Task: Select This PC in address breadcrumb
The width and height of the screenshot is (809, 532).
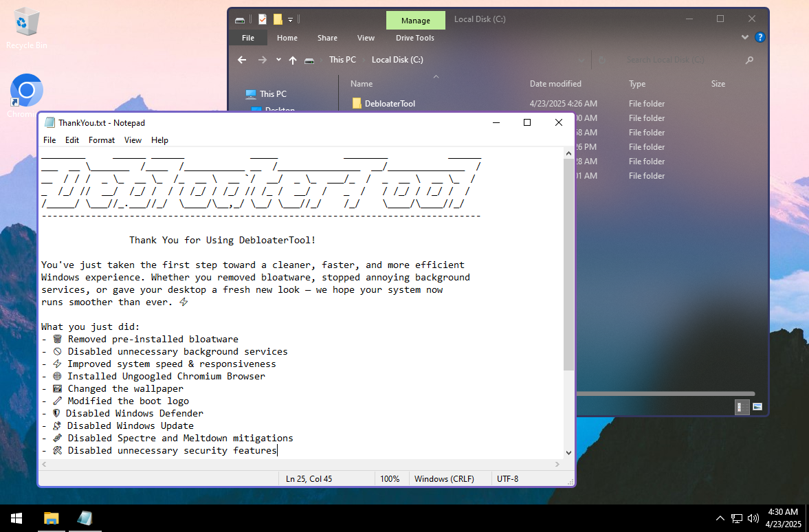Action: (x=342, y=60)
